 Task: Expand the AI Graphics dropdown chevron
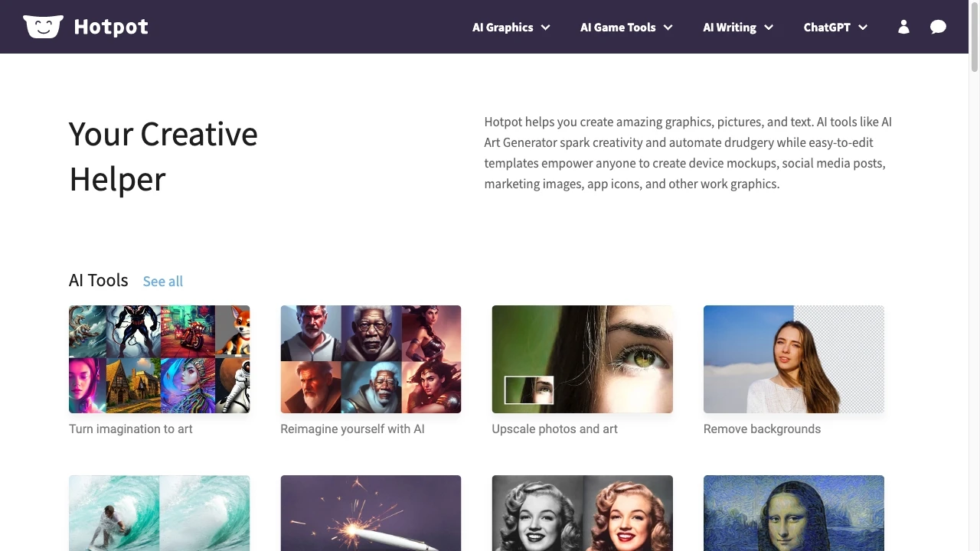click(546, 28)
